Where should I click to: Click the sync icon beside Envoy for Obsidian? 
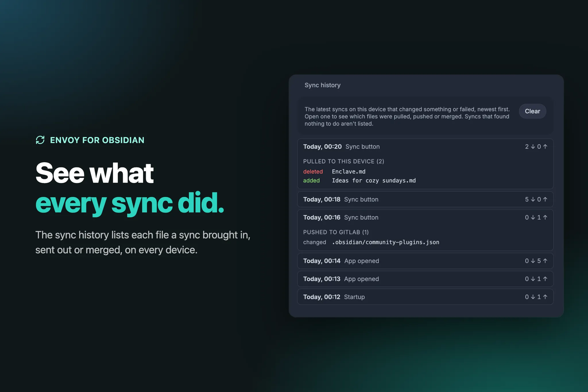click(40, 140)
